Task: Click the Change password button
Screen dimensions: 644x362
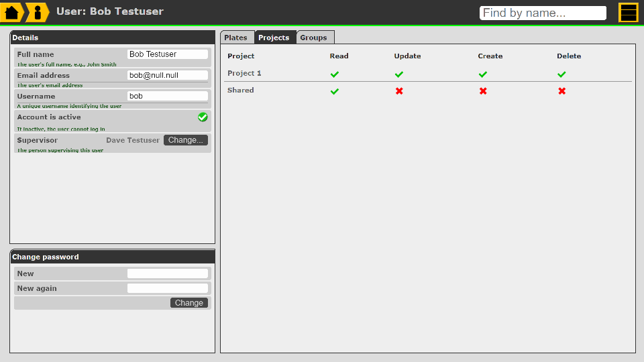Action: click(189, 303)
